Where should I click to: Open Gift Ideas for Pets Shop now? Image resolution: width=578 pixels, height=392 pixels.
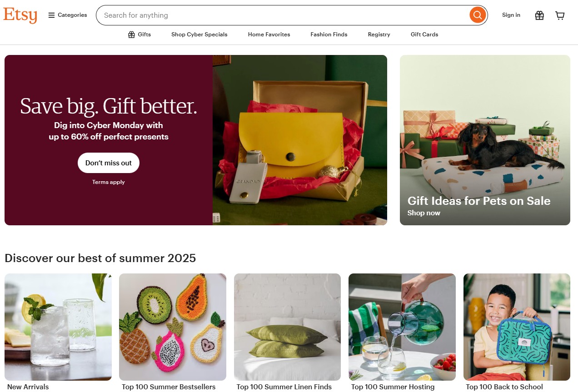click(x=424, y=213)
